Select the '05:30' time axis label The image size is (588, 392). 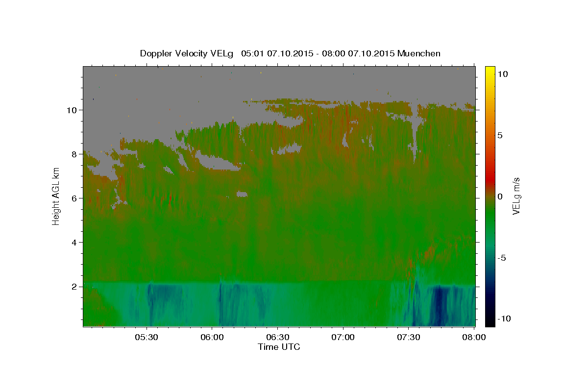pos(146,337)
